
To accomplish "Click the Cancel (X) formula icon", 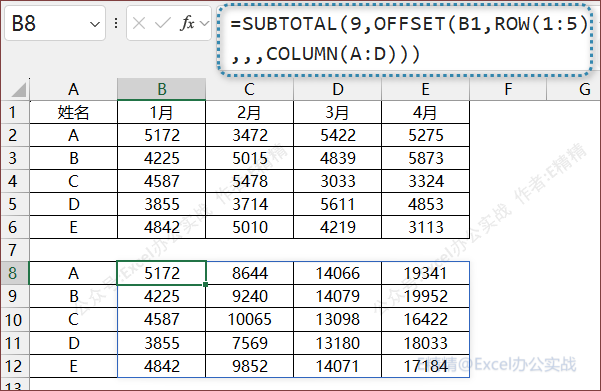I will pyautogui.click(x=139, y=24).
